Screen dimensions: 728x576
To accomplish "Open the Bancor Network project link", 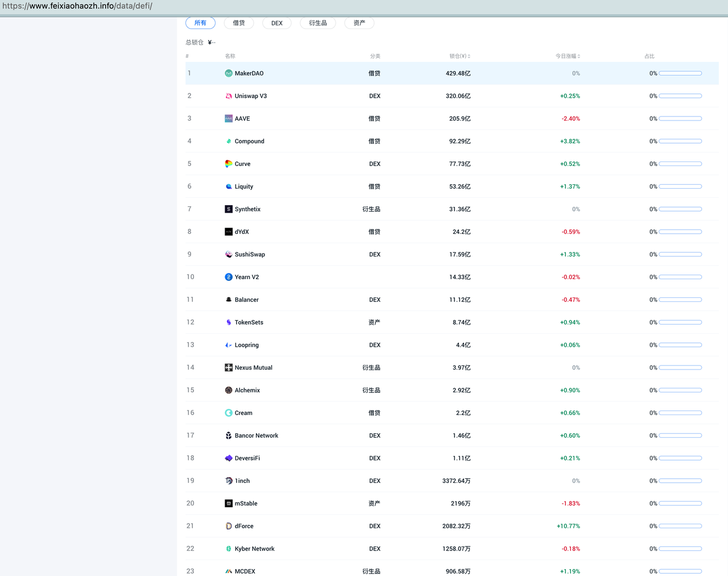I will 257,436.
